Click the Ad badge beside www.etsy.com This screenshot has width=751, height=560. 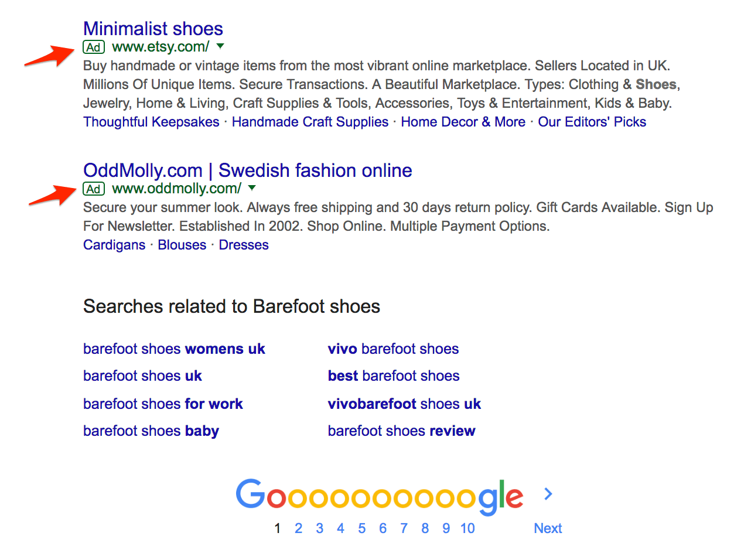click(94, 47)
